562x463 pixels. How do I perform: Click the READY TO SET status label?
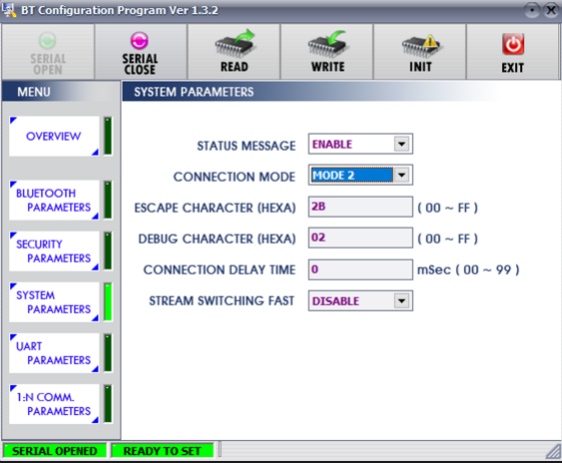pos(162,450)
